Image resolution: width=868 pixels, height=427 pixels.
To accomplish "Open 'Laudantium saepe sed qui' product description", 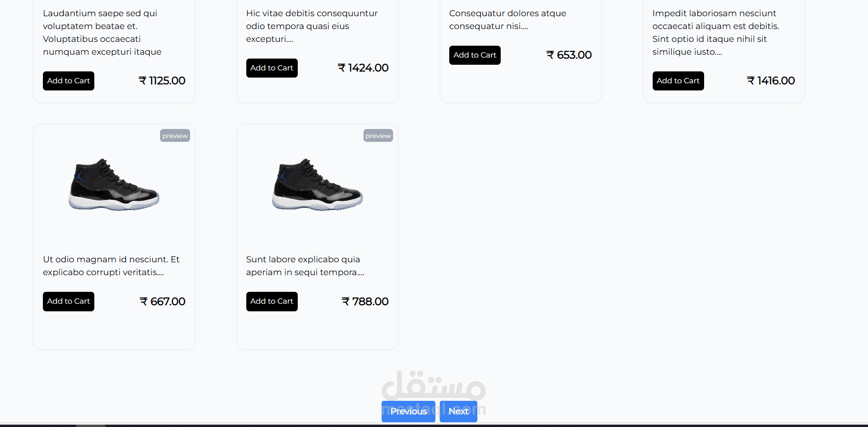I will point(102,32).
